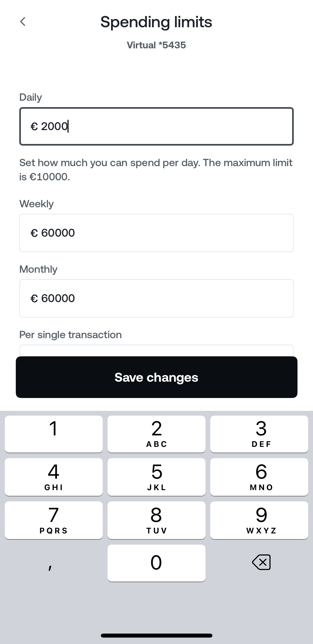Hit the 5 JKL keypad key
This screenshot has width=313, height=644.
pos(156,477)
